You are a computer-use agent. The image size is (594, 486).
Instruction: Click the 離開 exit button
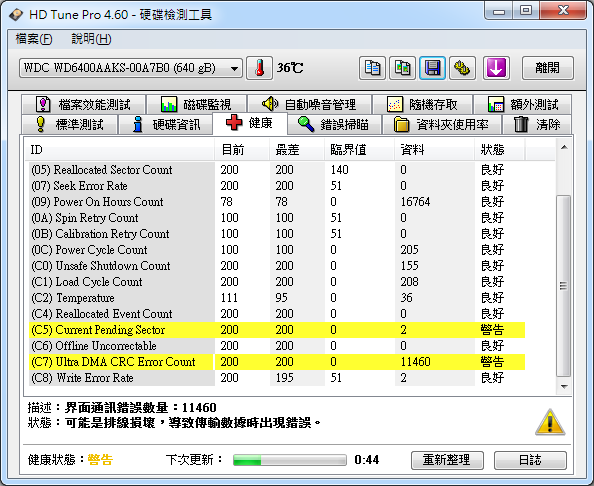(x=547, y=68)
